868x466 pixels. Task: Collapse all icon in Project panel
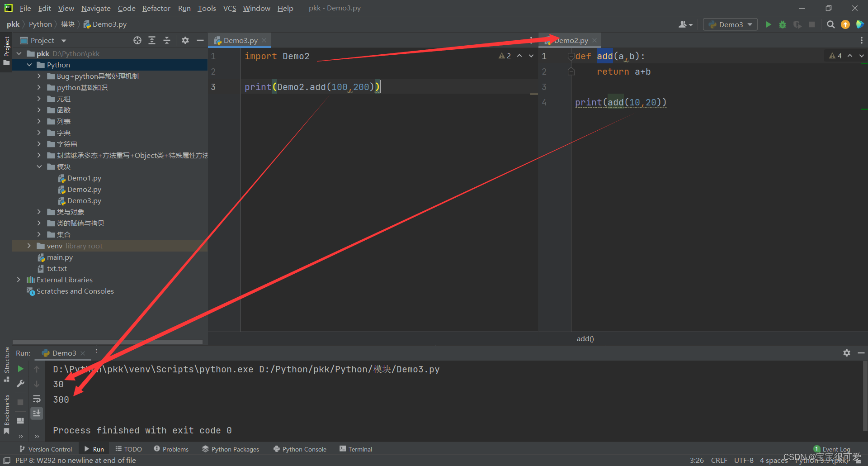point(167,40)
